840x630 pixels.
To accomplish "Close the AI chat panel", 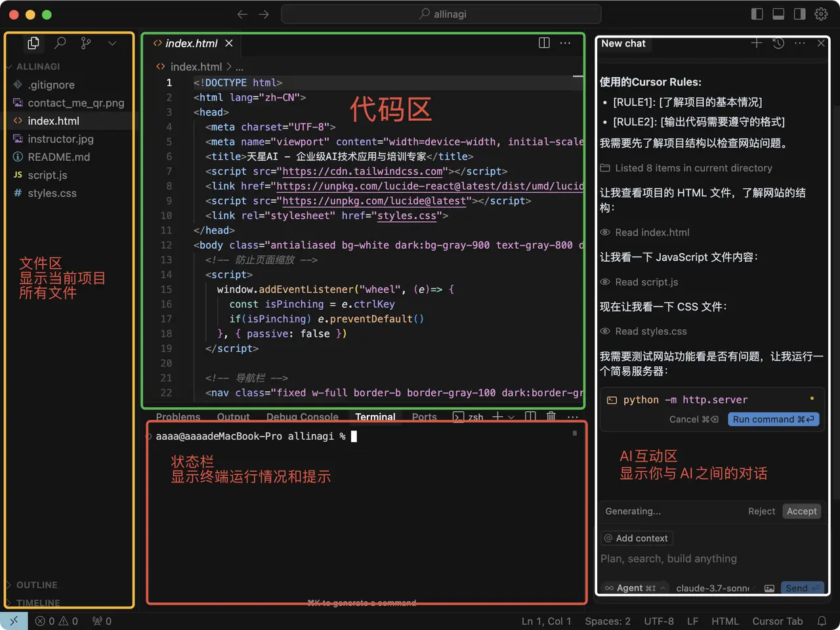I will click(x=821, y=43).
